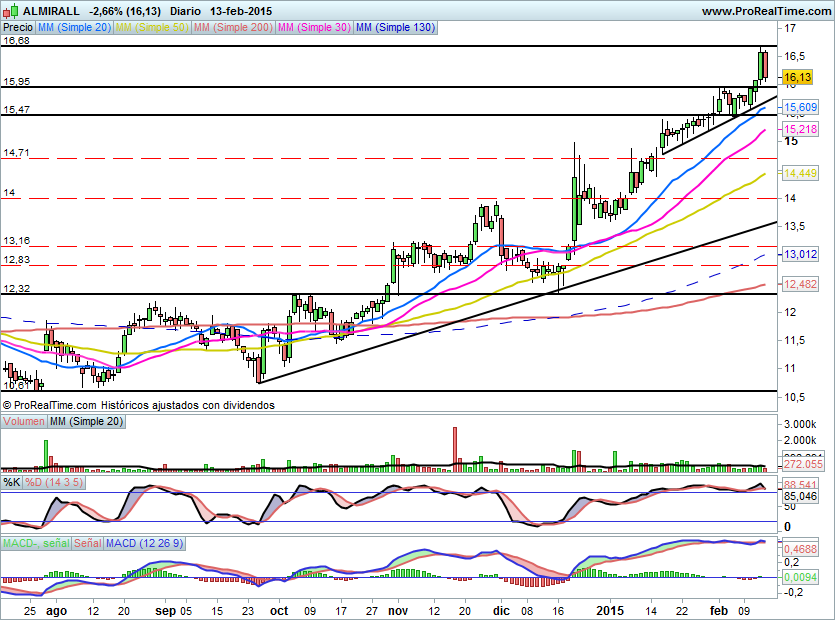
Task: Click the 15,609 moving average price tag
Action: coord(800,107)
